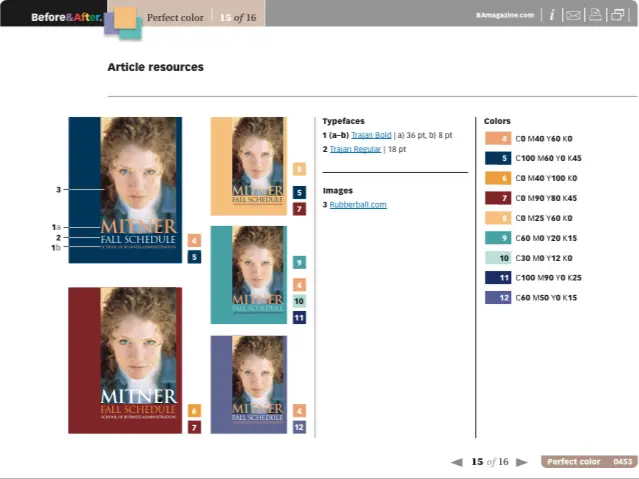Click the print icon
The image size is (639, 479).
point(595,15)
